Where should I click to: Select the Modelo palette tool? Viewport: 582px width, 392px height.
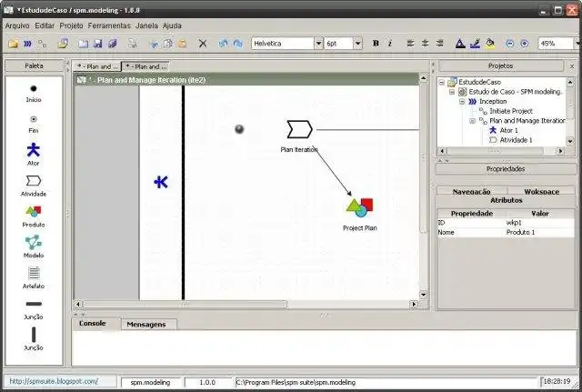tap(34, 246)
